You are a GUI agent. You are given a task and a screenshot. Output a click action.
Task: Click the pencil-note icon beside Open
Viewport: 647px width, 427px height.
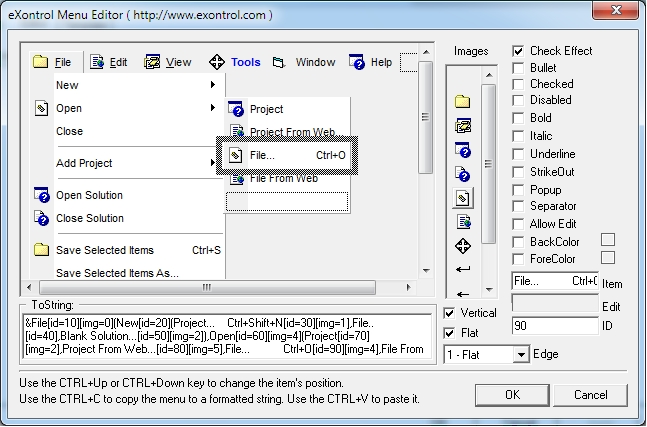point(41,108)
